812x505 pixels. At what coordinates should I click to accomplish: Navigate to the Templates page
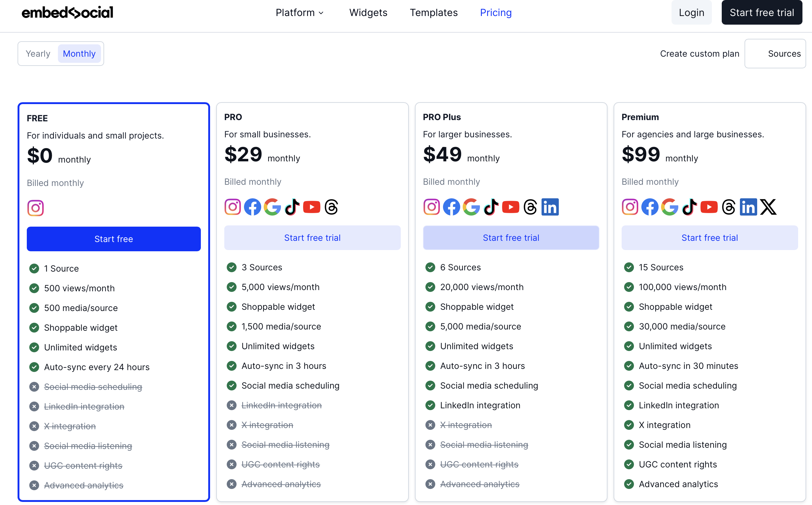[x=433, y=13]
